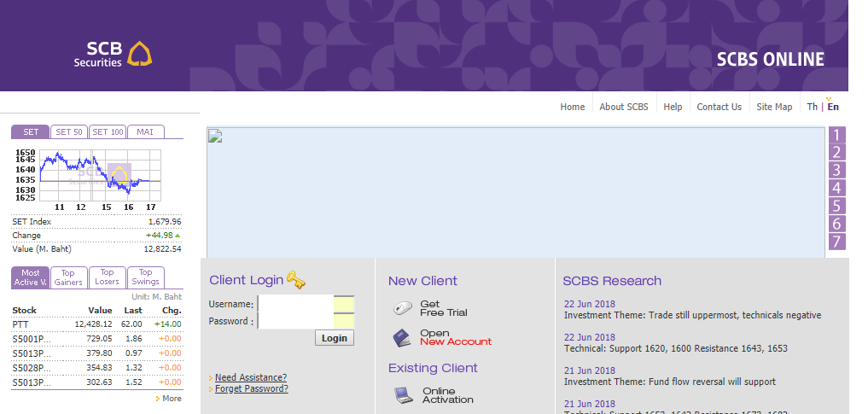Click the Stock column header
The image size is (868, 414).
[x=25, y=311]
